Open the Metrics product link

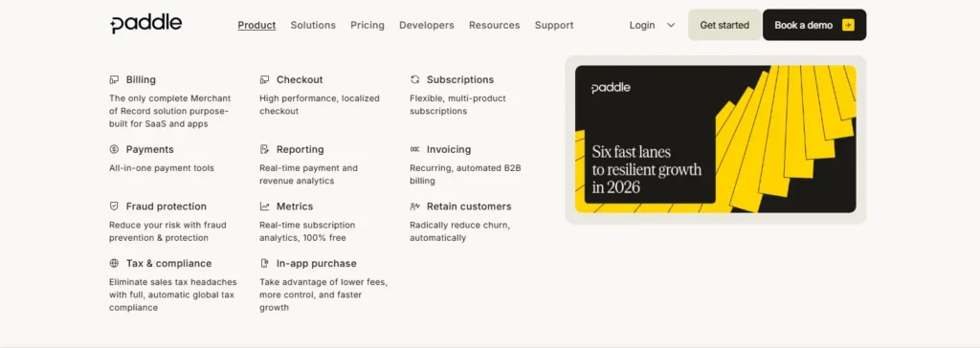point(295,207)
